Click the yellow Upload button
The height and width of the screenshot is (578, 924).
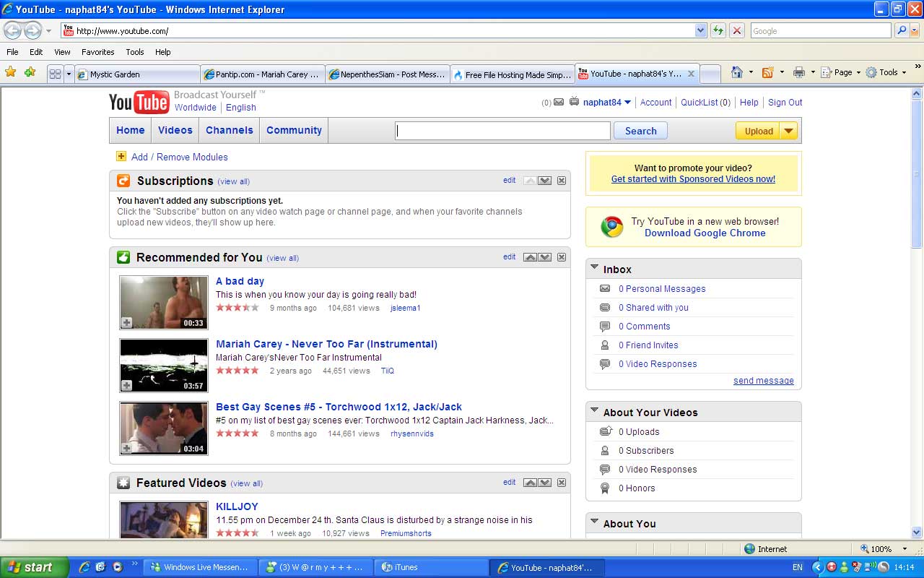(758, 131)
